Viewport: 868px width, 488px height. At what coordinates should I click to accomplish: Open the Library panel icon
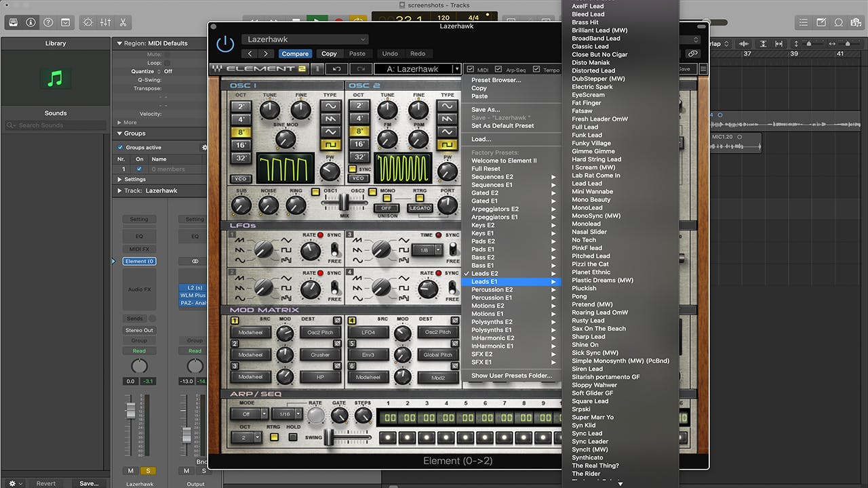[x=13, y=22]
